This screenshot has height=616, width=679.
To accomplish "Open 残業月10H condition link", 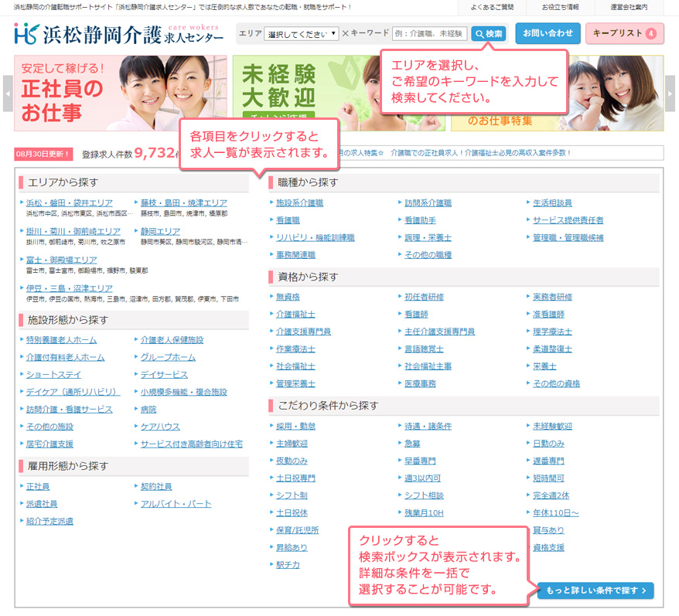I will 424,512.
